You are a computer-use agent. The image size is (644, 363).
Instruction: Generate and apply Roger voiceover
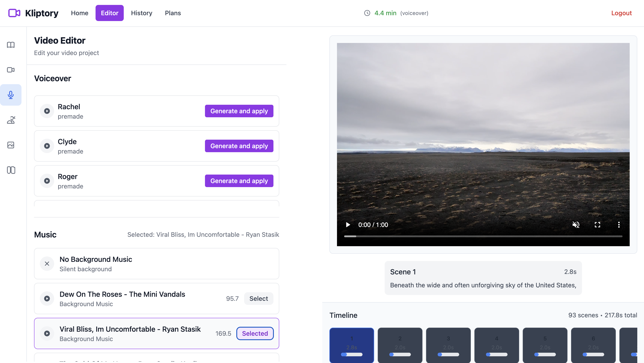point(239,181)
